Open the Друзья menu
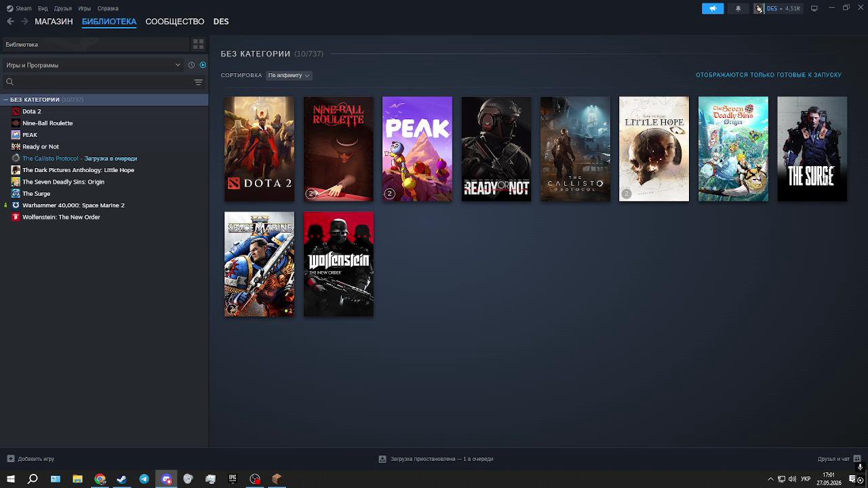868x488 pixels. (63, 8)
